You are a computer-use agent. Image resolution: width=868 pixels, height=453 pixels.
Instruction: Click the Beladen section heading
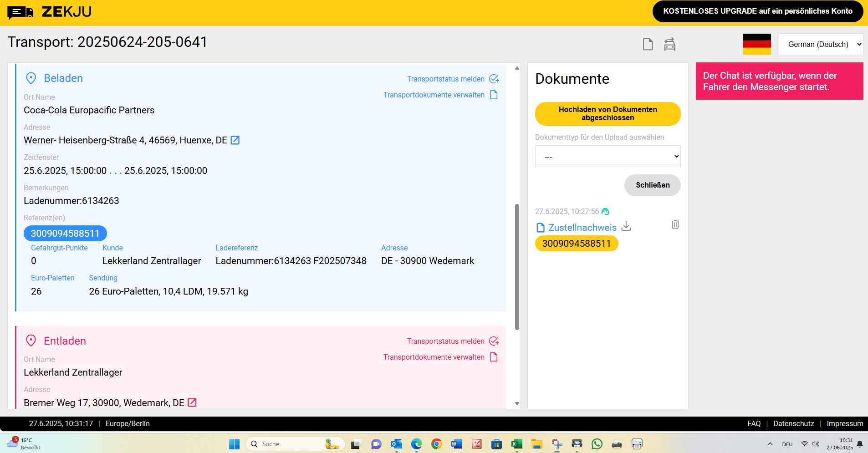pos(63,78)
